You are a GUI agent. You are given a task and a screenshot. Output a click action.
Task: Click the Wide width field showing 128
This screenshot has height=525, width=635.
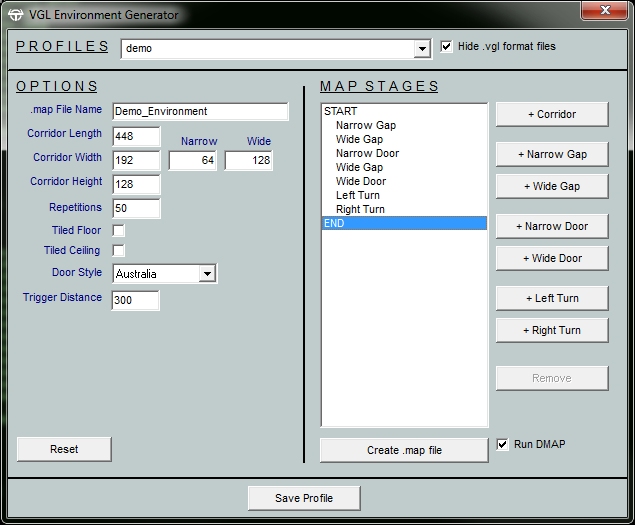click(248, 160)
